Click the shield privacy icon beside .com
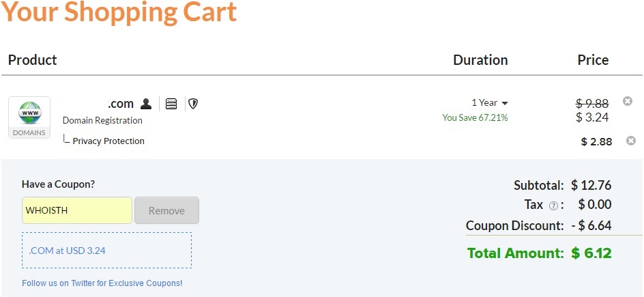The width and height of the screenshot is (644, 297). 193,104
